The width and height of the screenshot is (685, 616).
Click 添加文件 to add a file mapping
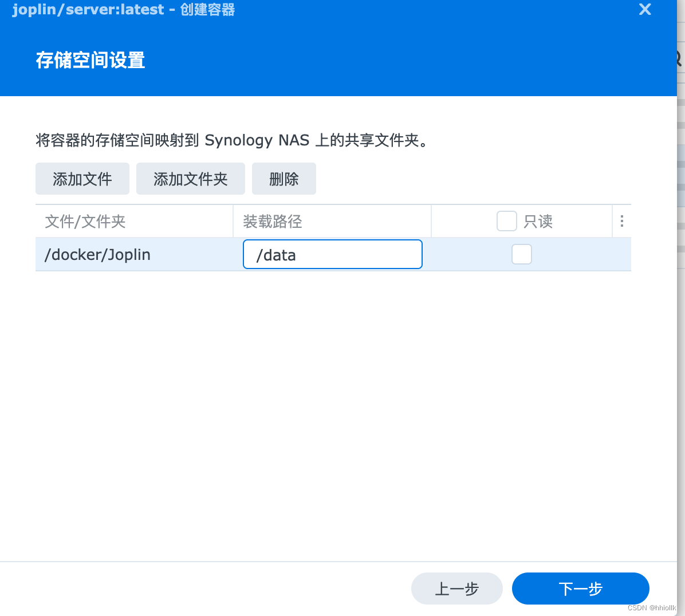coord(82,178)
